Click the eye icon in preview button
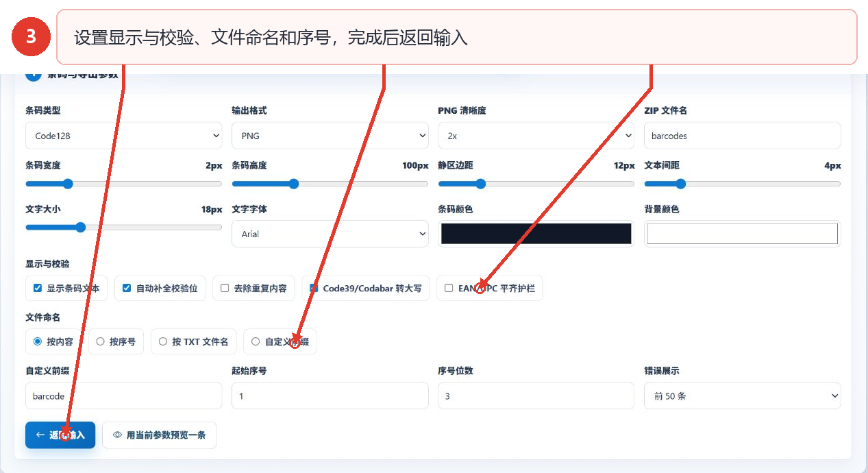The height and width of the screenshot is (473, 868). click(x=118, y=435)
